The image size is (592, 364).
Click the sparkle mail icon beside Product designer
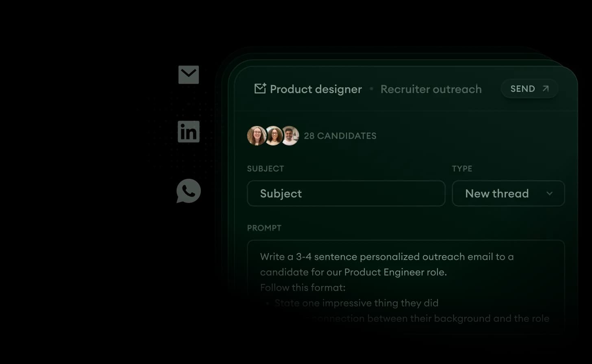260,89
